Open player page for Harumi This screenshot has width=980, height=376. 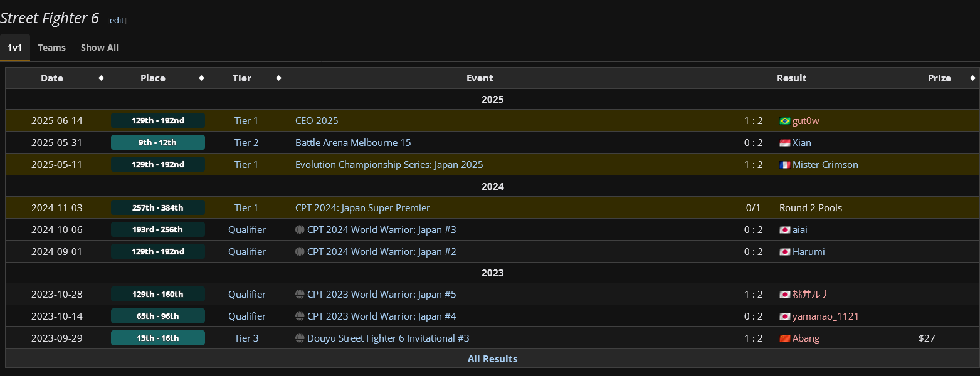click(809, 252)
